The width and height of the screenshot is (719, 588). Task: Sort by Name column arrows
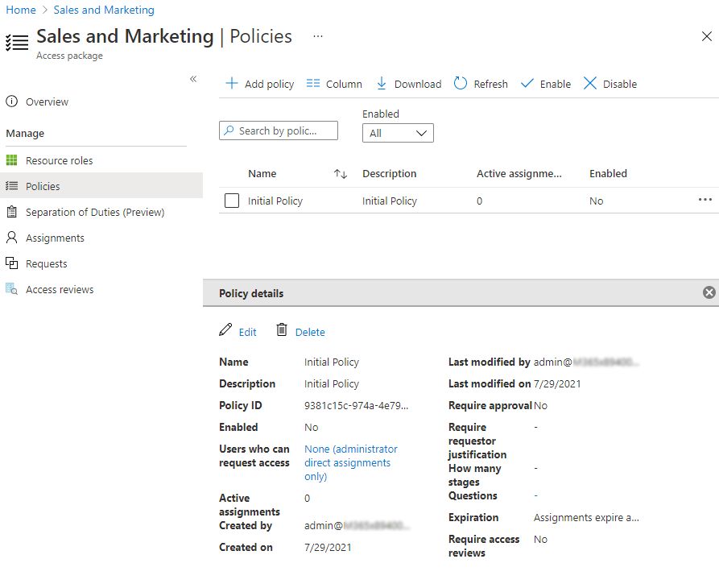(340, 174)
